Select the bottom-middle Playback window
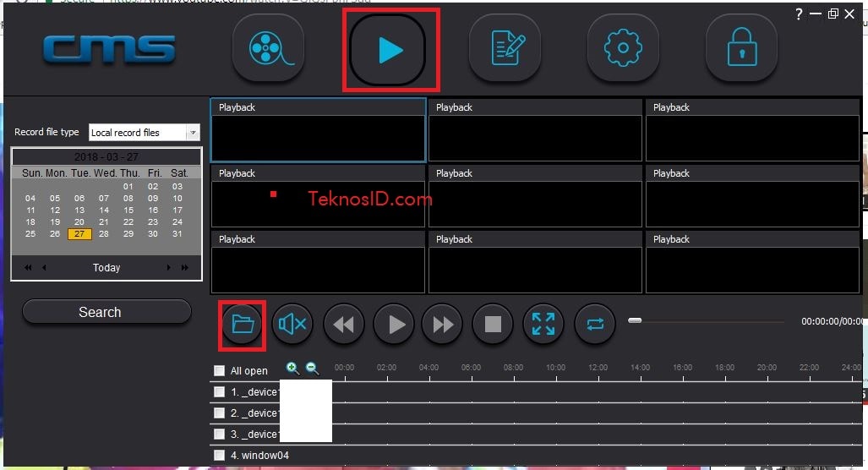The image size is (868, 470). [x=535, y=262]
